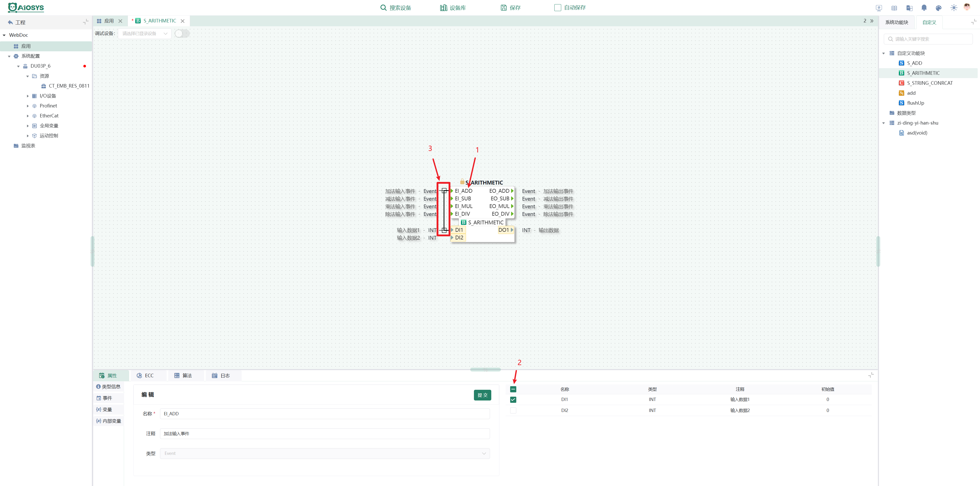Select the EI_SUB event input

coord(463,199)
